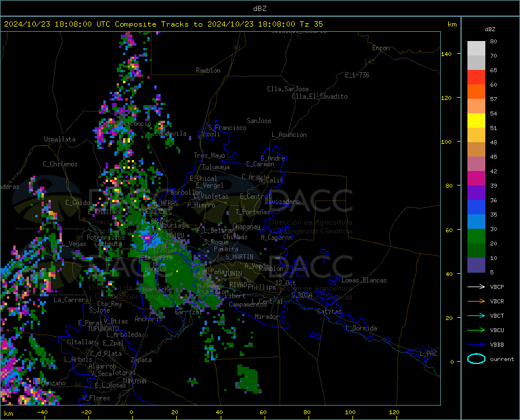The image size is (520, 420).
Task: Click the green VBCU arrow legend icon
Action: point(476,330)
